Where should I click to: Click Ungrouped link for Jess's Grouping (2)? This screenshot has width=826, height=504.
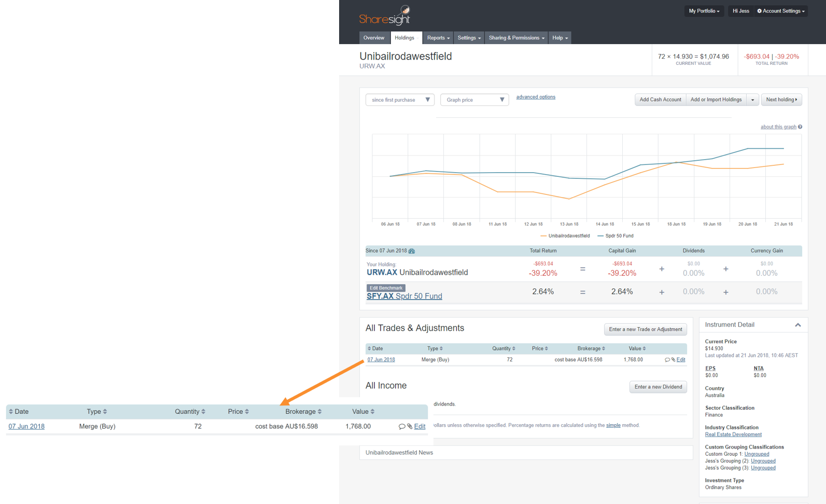(x=763, y=461)
